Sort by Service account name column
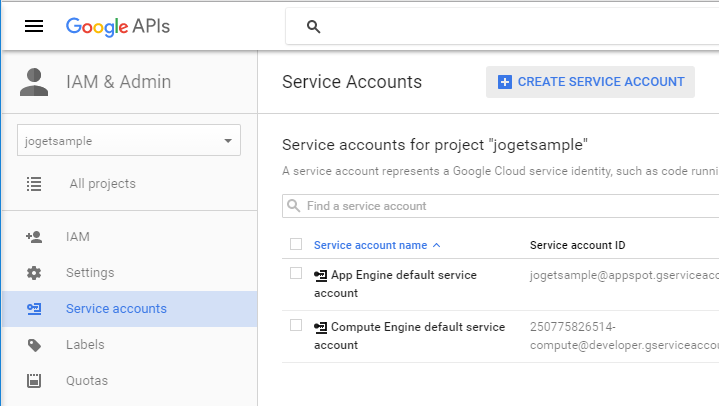 370,245
